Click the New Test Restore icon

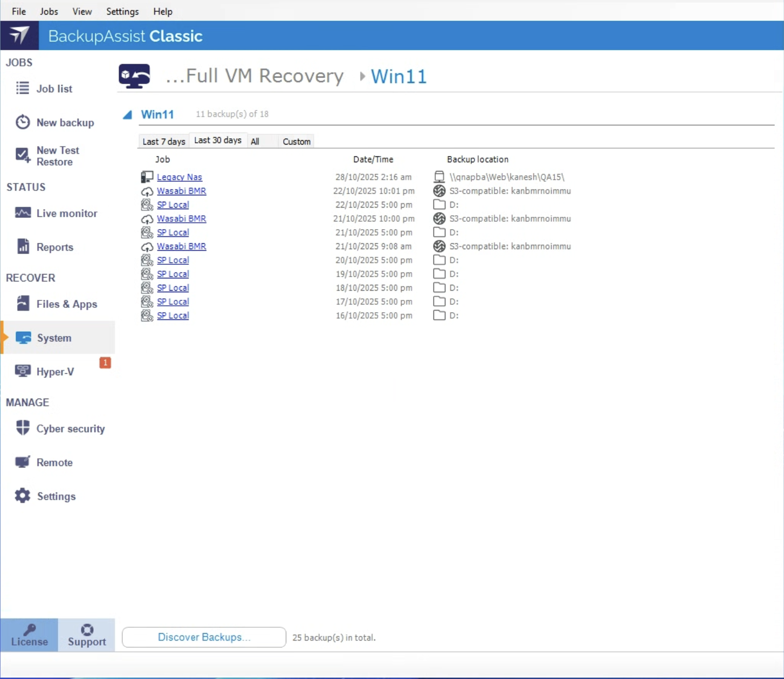[23, 155]
